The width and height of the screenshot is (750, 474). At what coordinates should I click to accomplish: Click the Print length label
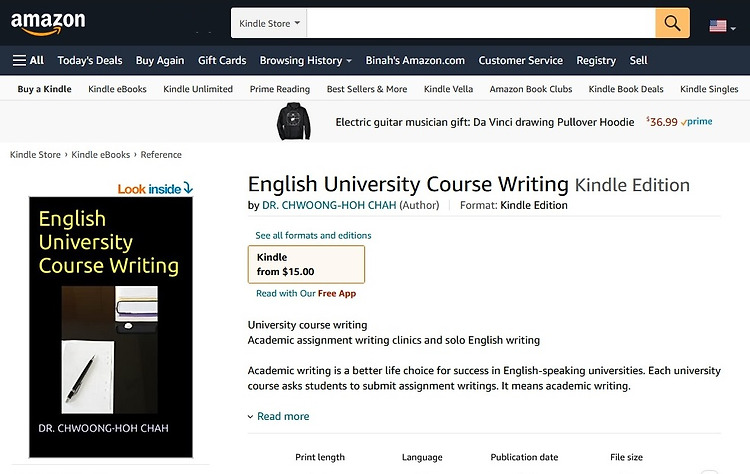(320, 457)
